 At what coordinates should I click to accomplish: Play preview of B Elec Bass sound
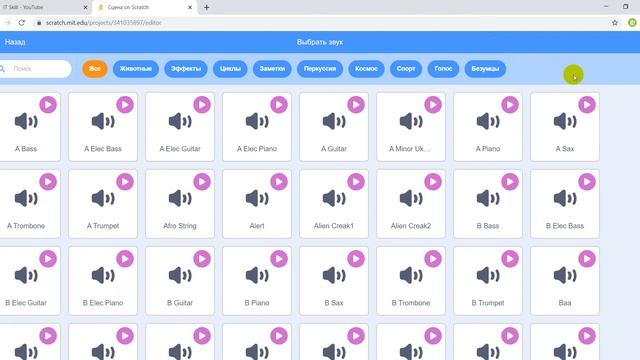pyautogui.click(x=587, y=182)
